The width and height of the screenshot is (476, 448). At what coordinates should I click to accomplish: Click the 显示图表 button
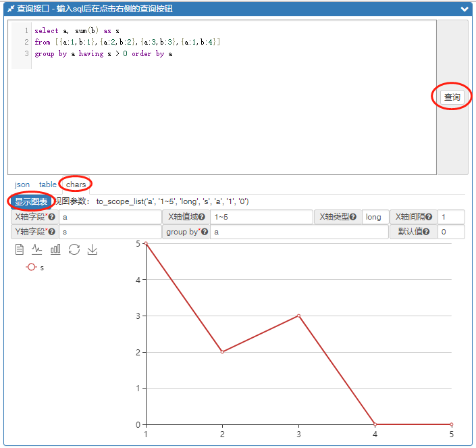(31, 201)
